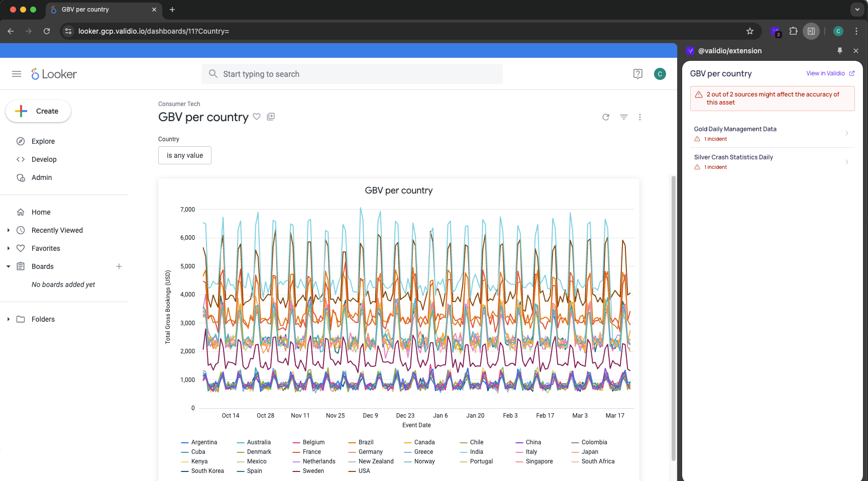The image size is (868, 481).
Task: Open the Looker help icon
Action: (638, 74)
